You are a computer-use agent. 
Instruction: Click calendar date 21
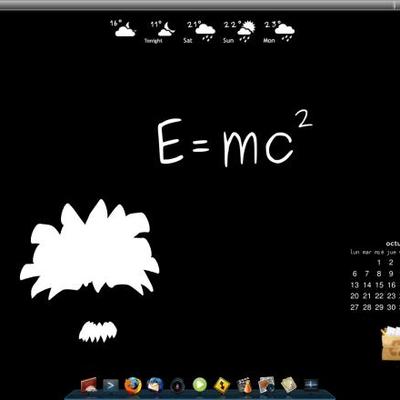[367, 296]
